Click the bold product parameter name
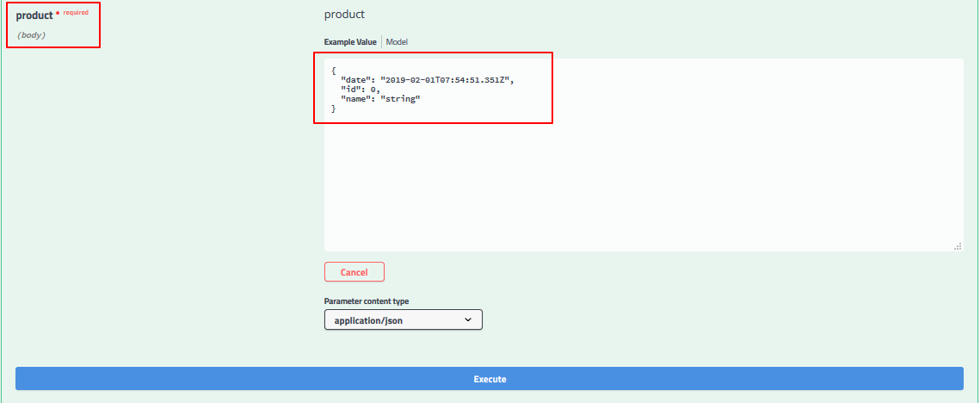The width and height of the screenshot is (980, 403). coord(34,15)
